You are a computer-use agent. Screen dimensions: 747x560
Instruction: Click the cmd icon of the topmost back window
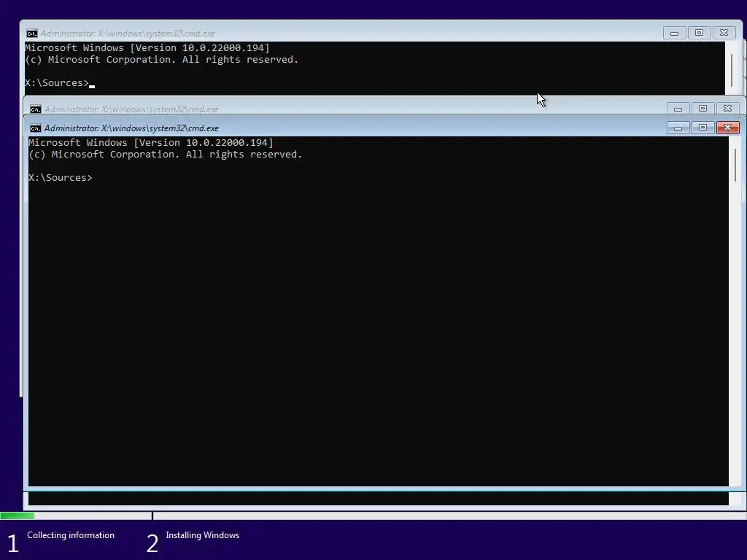click(x=31, y=34)
